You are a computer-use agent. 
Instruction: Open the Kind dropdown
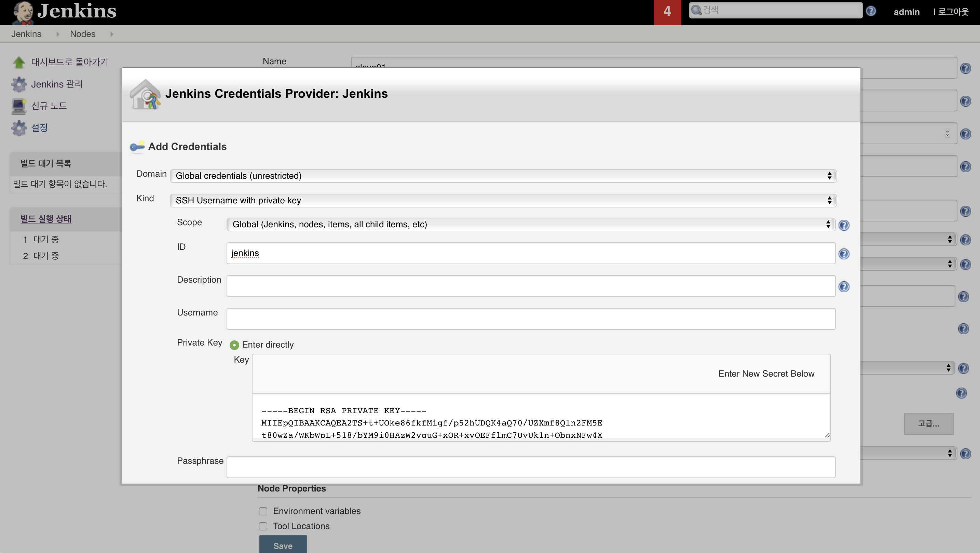(x=503, y=201)
